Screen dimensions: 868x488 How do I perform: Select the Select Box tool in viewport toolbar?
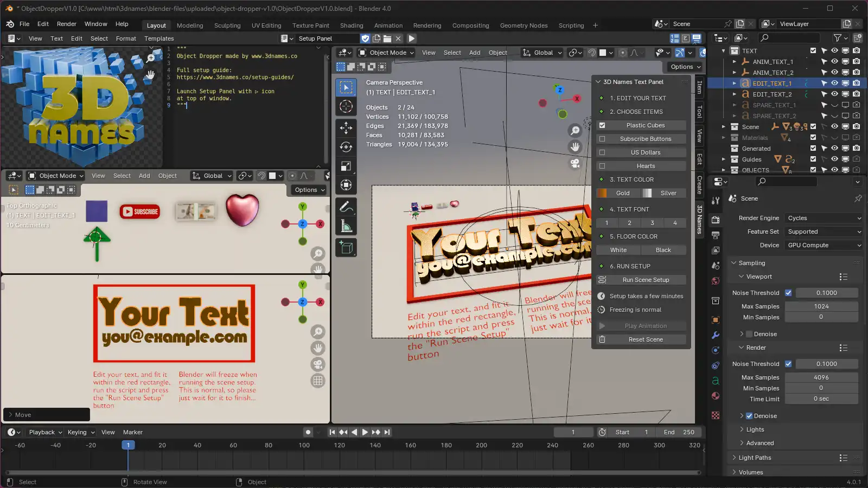click(346, 88)
